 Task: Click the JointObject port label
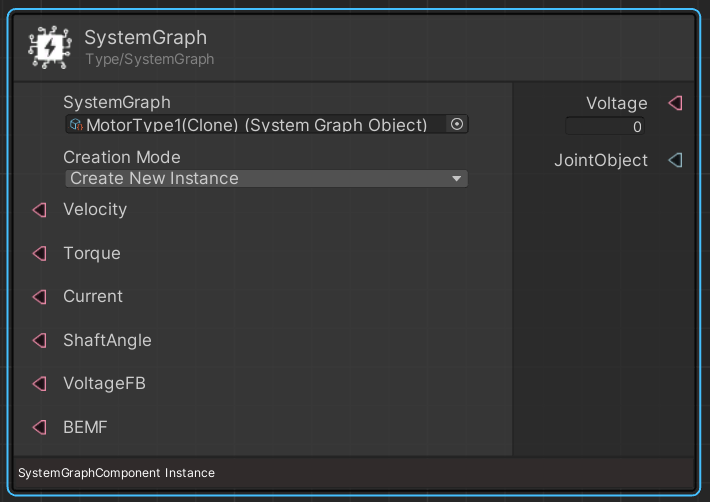tap(601, 160)
